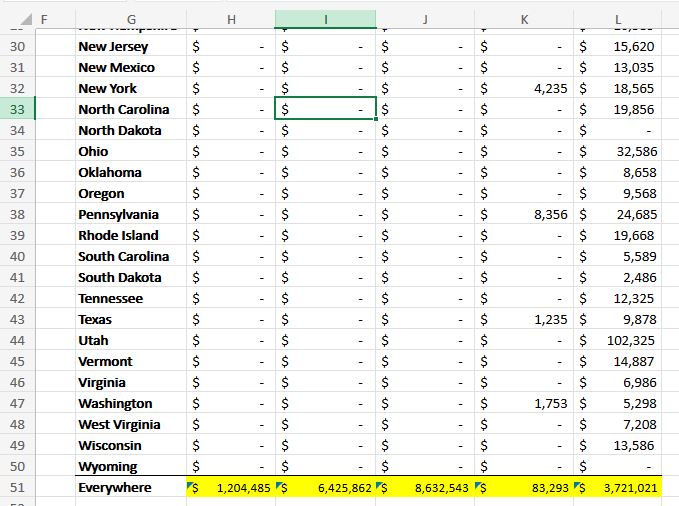679x506 pixels.
Task: Click the 'West Virginia' cell
Action: pyautogui.click(x=131, y=425)
